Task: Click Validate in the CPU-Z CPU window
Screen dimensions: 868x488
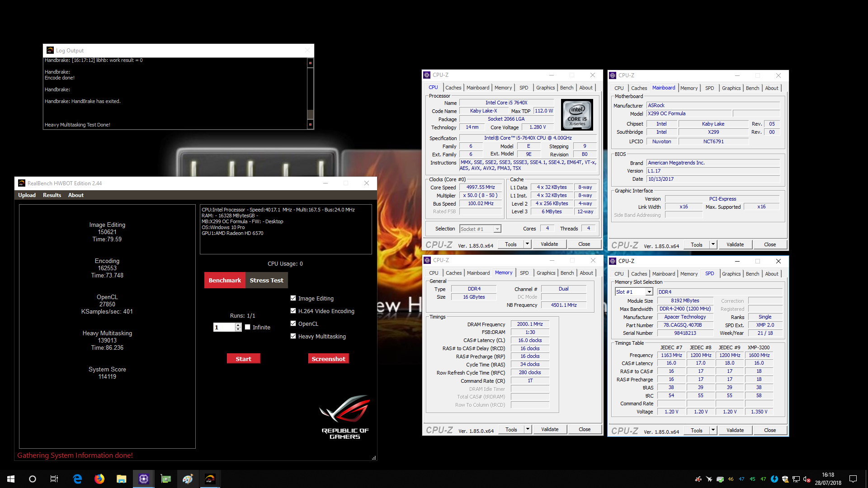Action: (x=549, y=244)
